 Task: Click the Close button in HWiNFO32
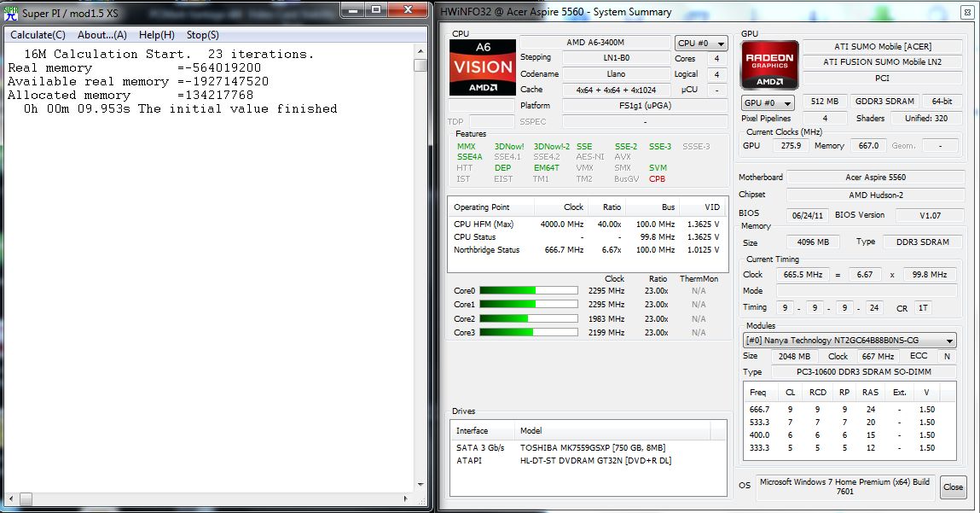coord(953,487)
